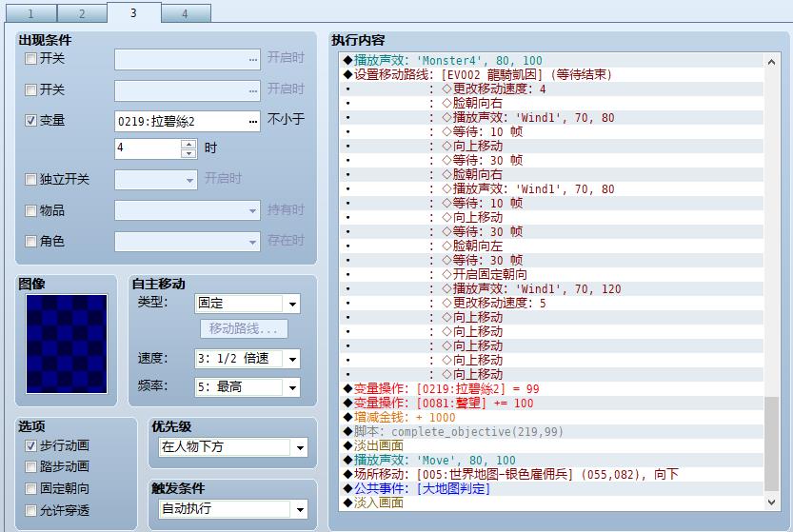Select the 变量操作 [0081:聲望] += 100 line
The height and width of the screenshot is (532, 793).
pos(552,404)
